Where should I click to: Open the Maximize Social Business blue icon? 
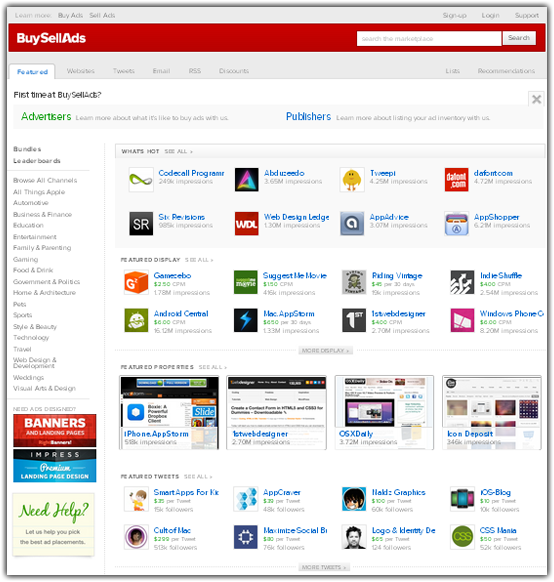[245, 537]
